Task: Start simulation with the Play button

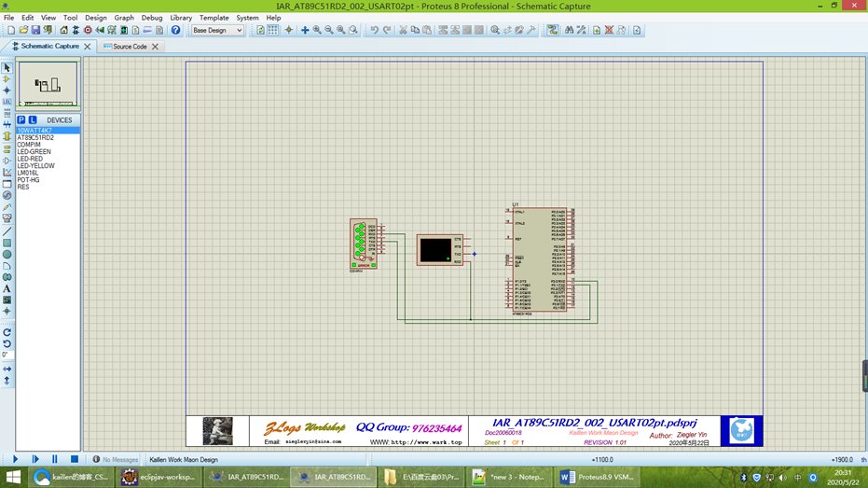Action: (16, 459)
